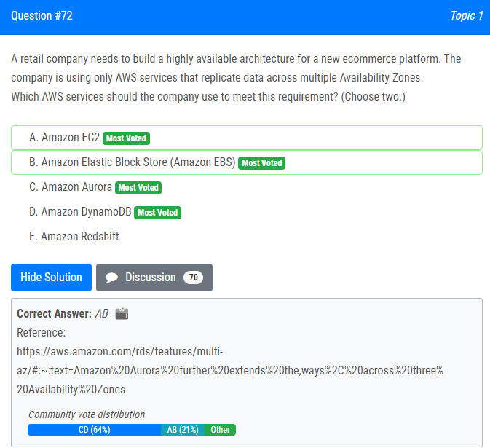Image resolution: width=490 pixels, height=448 pixels.
Task: Open the Discussion button
Action: (154, 278)
